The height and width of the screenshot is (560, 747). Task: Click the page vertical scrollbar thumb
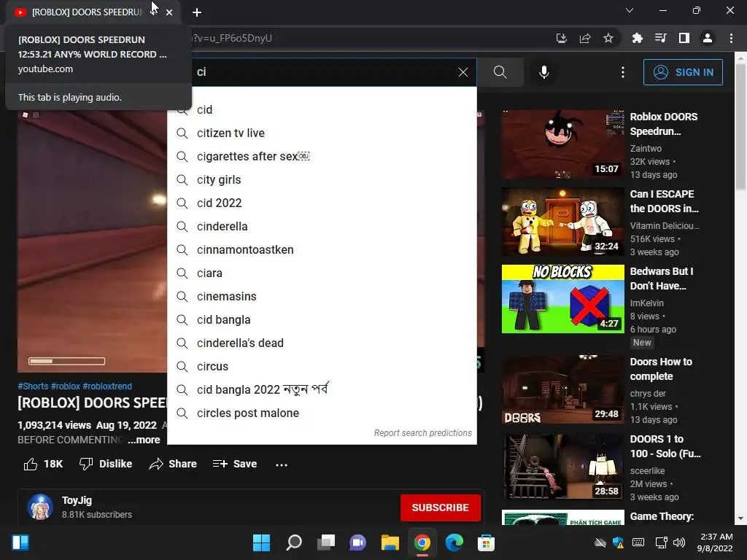tap(741, 126)
